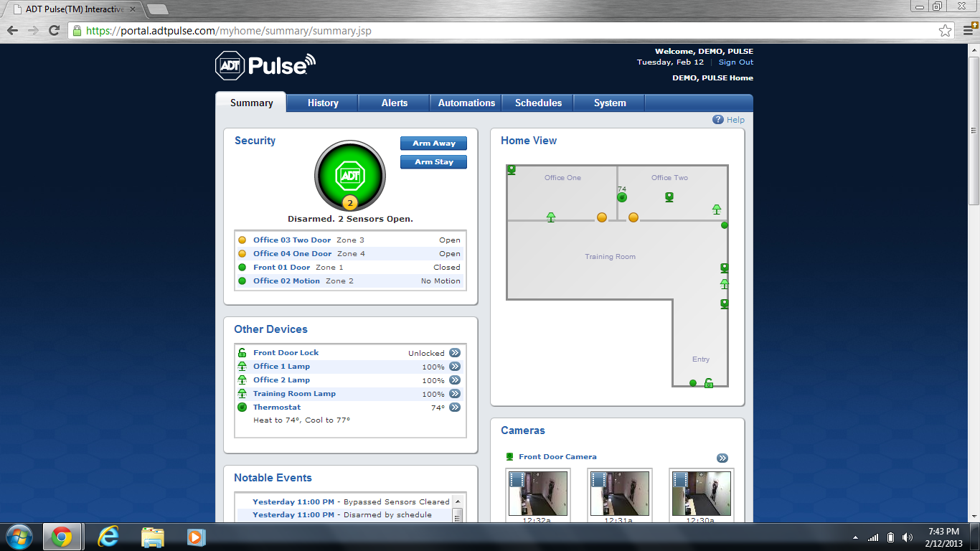Viewport: 980px width, 551px height.
Task: Select the unlocked padlock icon near Entry on floor plan
Action: coord(709,382)
